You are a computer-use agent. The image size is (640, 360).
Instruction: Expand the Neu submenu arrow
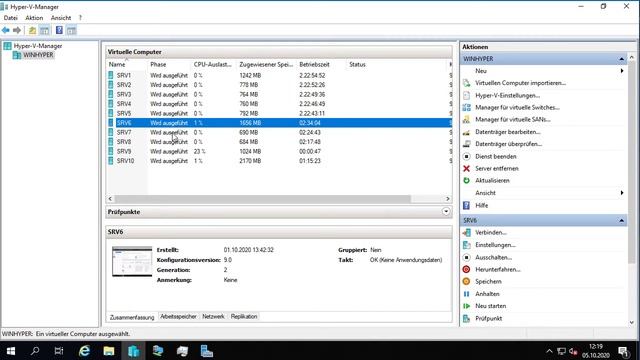pyautogui.click(x=622, y=71)
